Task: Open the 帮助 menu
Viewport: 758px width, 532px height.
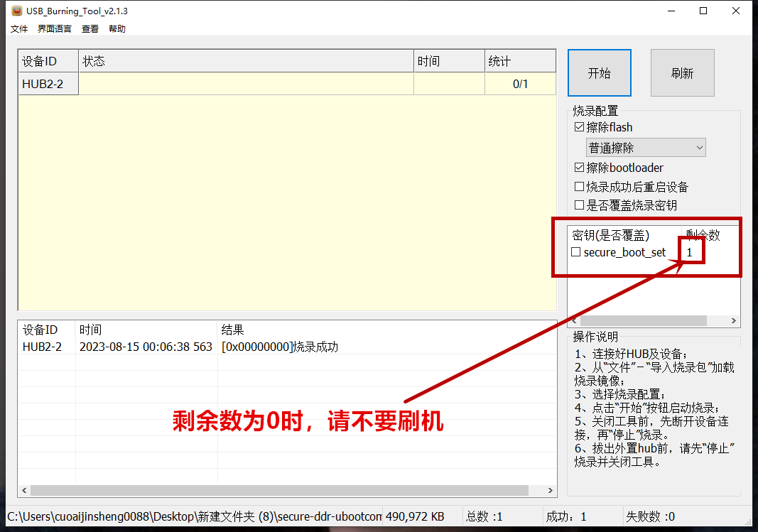Action: pos(117,28)
